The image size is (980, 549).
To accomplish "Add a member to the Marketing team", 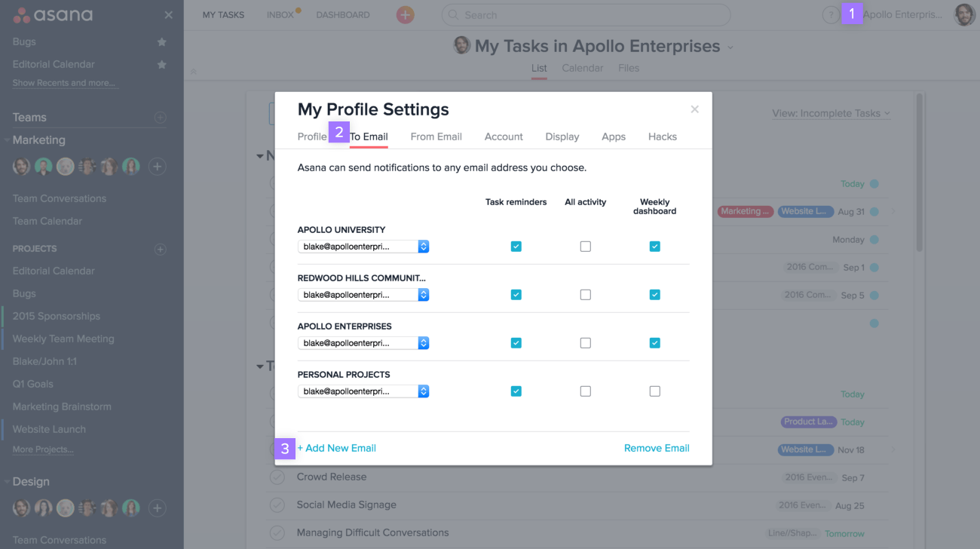I will click(157, 167).
